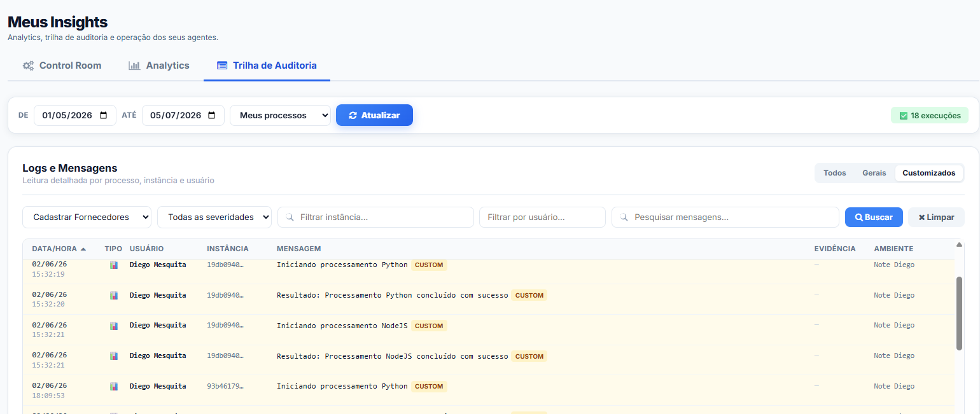
Task: Click the EVIDÊNCIA column header
Action: (835, 249)
